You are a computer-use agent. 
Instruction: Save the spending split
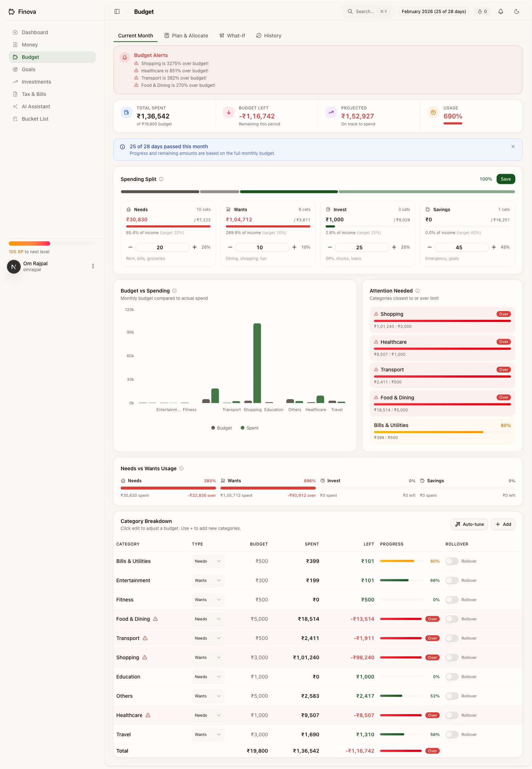(505, 179)
